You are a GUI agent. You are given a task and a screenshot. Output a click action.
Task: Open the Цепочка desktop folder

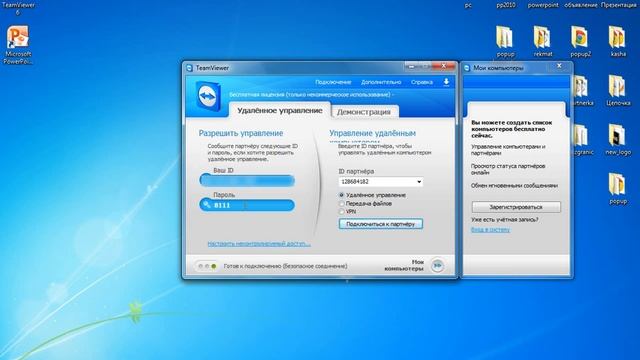[x=618, y=90]
